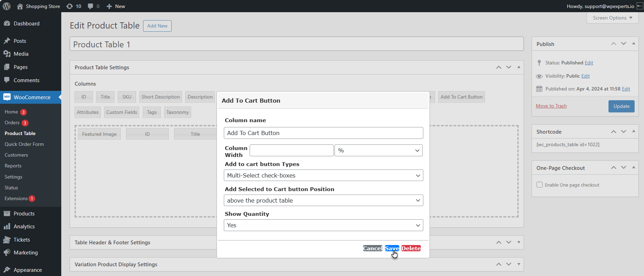Collapse the Publish panel

[634, 44]
